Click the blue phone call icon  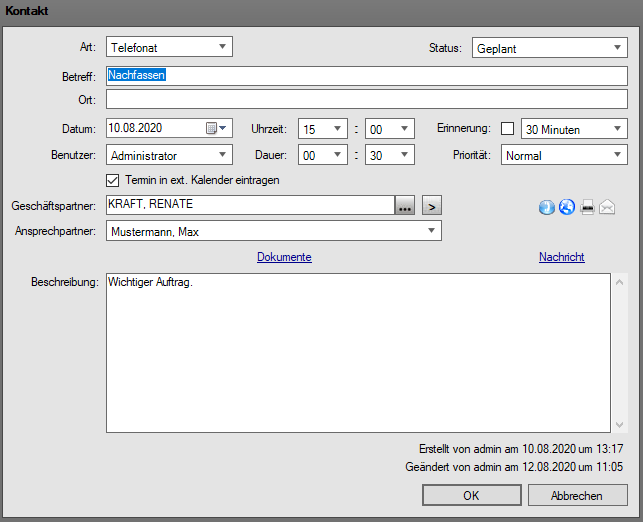click(x=547, y=207)
